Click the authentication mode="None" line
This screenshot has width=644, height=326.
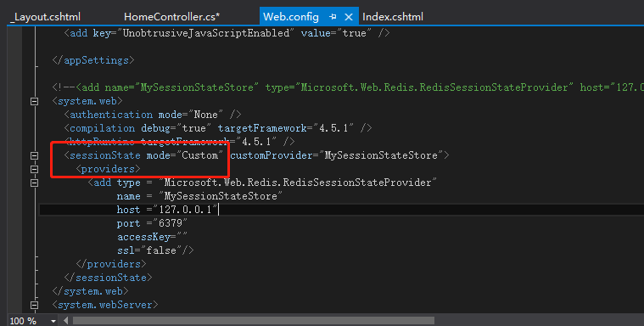pyautogui.click(x=153, y=115)
